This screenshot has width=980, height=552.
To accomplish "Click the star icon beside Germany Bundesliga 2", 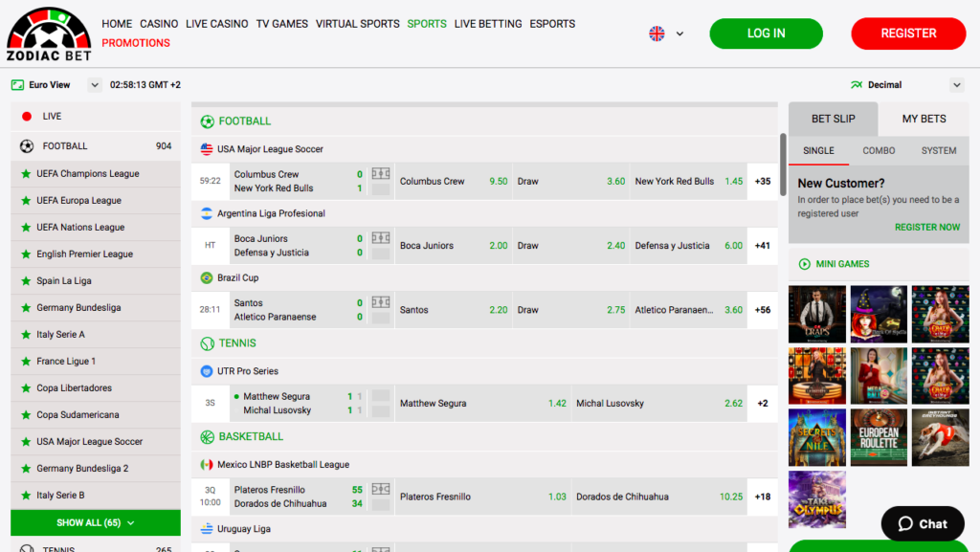I will 26,469.
